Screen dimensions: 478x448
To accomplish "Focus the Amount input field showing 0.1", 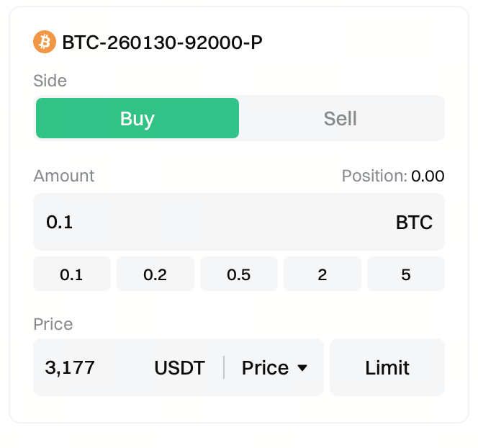I will (216, 222).
